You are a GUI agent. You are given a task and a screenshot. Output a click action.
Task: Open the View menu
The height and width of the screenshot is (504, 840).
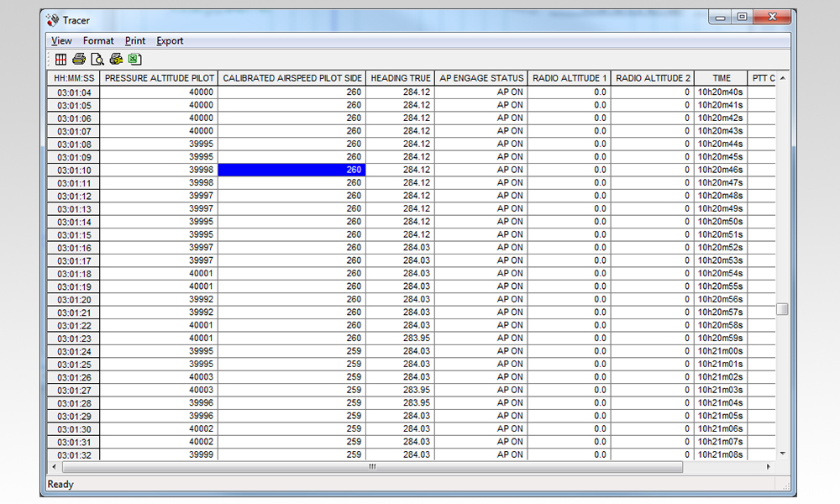(61, 40)
